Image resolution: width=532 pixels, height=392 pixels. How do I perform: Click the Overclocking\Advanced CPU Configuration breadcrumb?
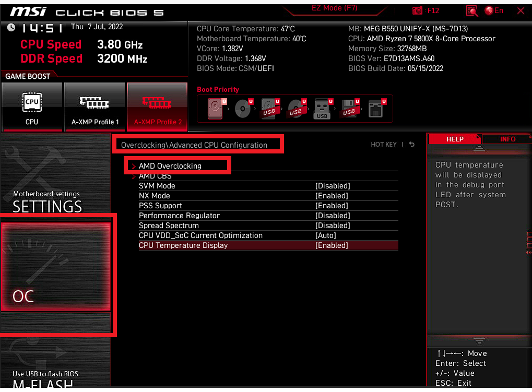coord(194,145)
